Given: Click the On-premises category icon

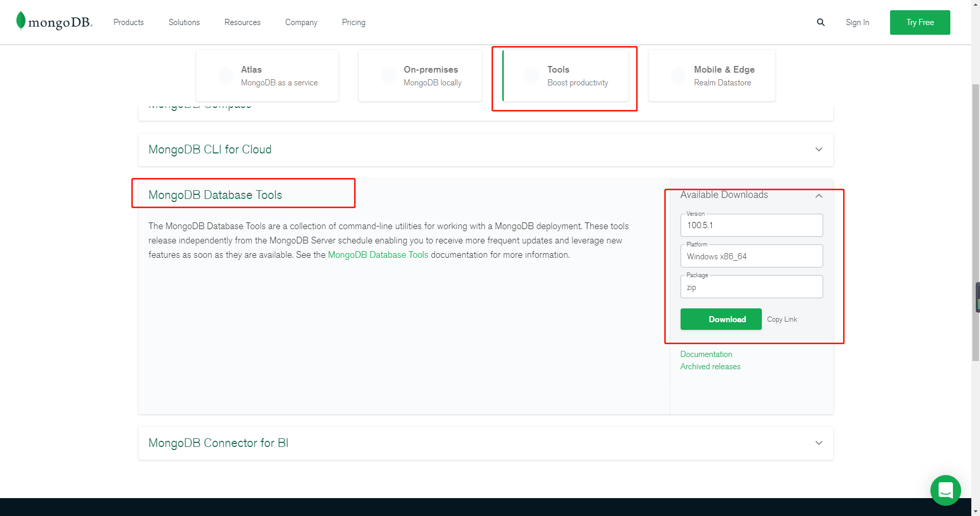Looking at the screenshot, I should pyautogui.click(x=388, y=75).
